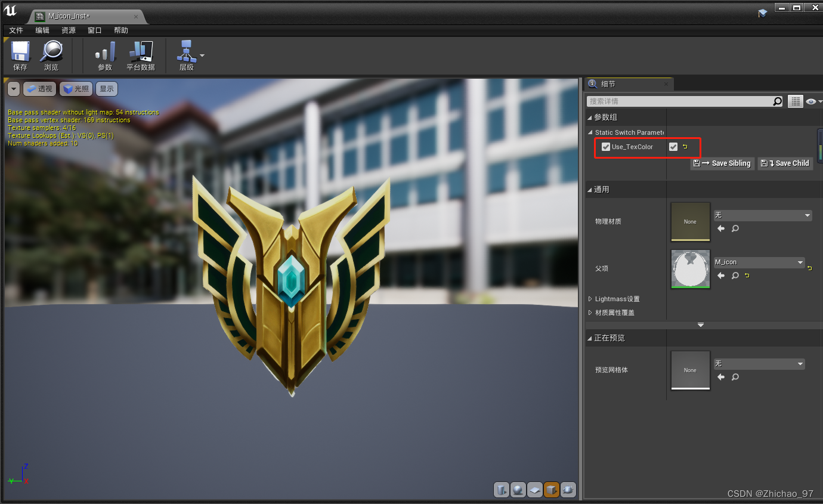Open the 透视 (Perspective) view menu

[x=39, y=89]
